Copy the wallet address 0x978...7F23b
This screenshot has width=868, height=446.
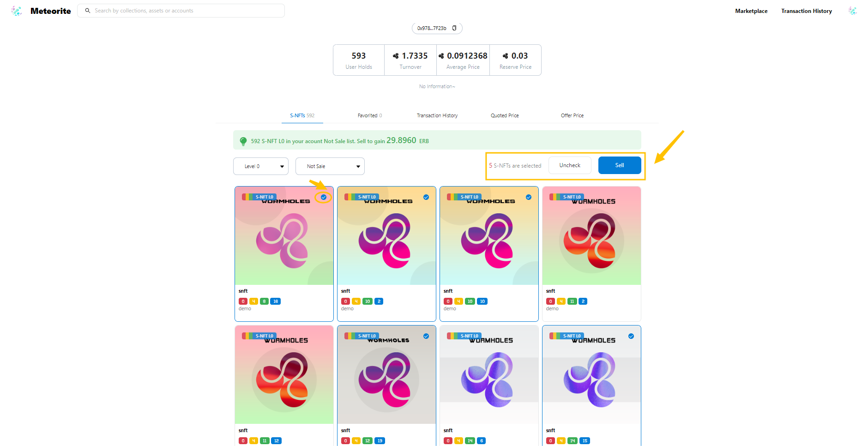click(454, 28)
